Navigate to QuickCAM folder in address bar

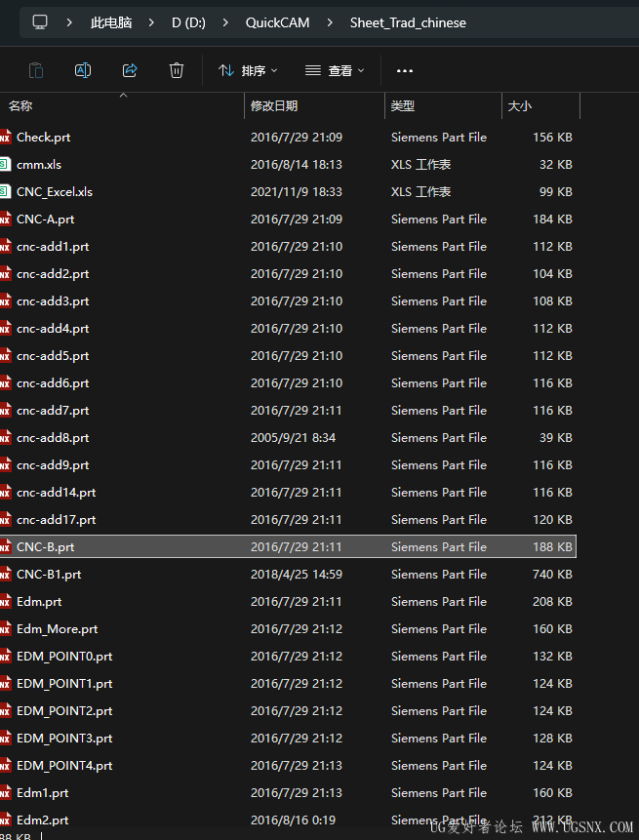click(277, 22)
